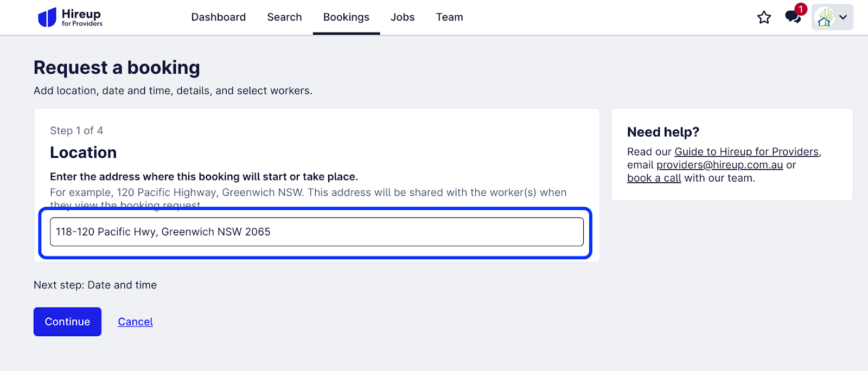Click the red notification badge showing 1
This screenshot has height=371, width=868.
(x=801, y=9)
